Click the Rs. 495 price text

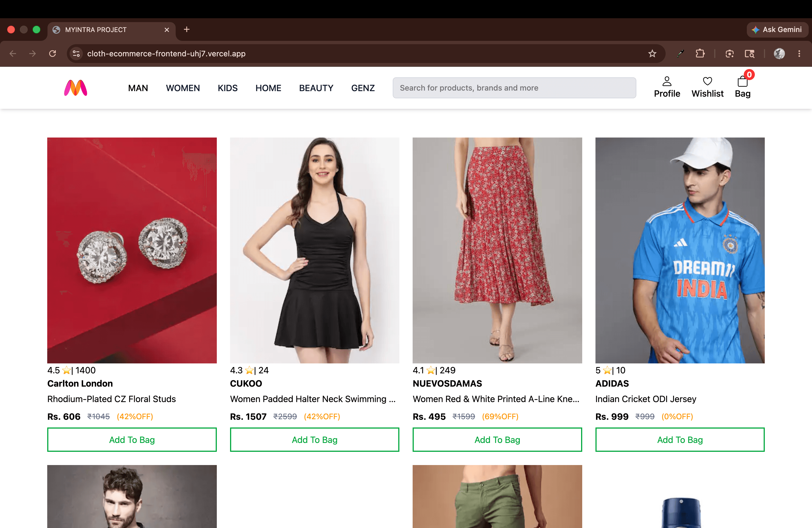coord(429,416)
